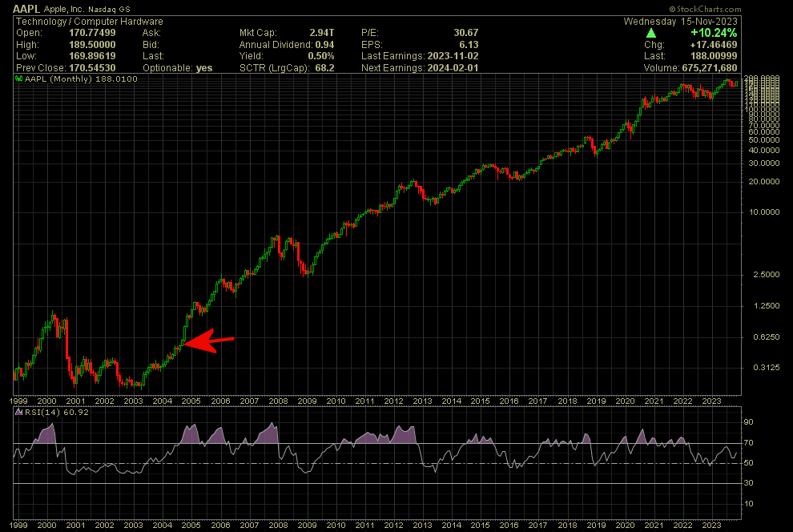The image size is (793, 532).
Task: Select the AAPL ticker symbol in the header
Action: pos(26,9)
